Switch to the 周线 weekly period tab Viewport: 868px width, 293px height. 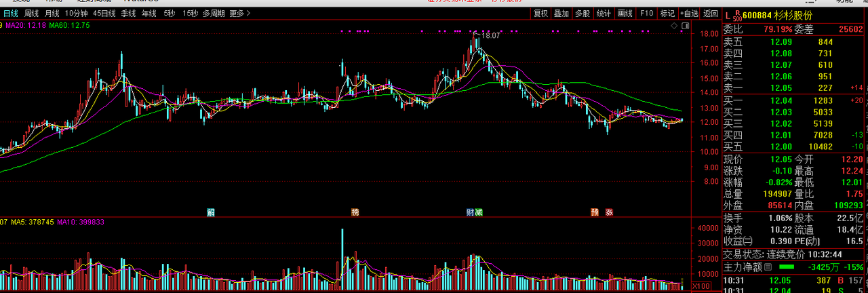(x=31, y=13)
